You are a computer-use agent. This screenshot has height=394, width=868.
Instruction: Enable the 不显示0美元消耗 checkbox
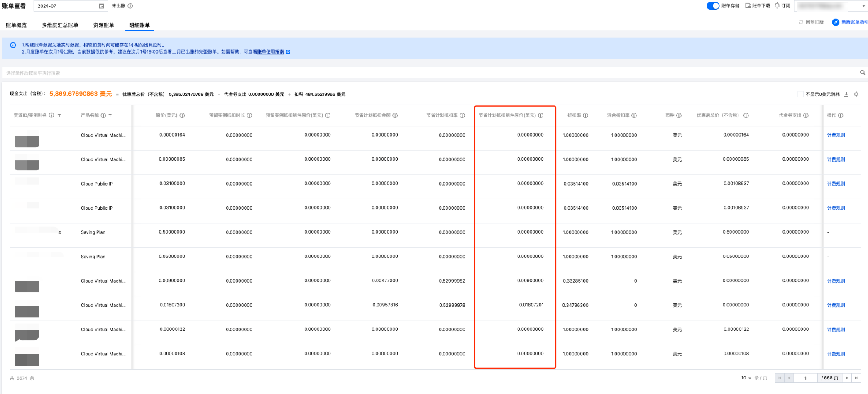[800, 94]
